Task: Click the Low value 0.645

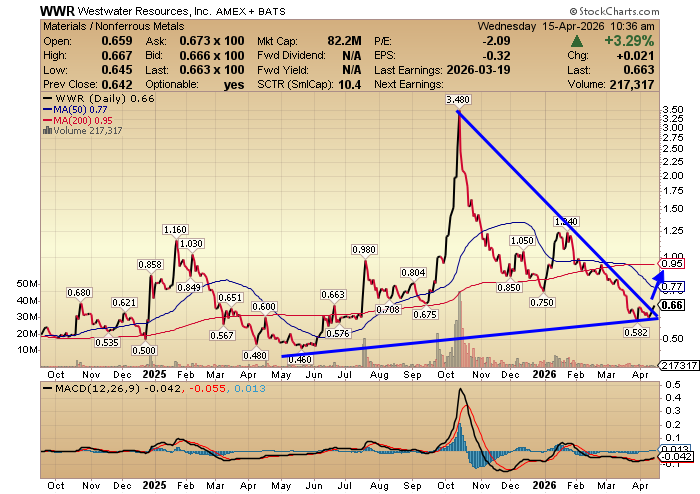Action: pos(117,70)
